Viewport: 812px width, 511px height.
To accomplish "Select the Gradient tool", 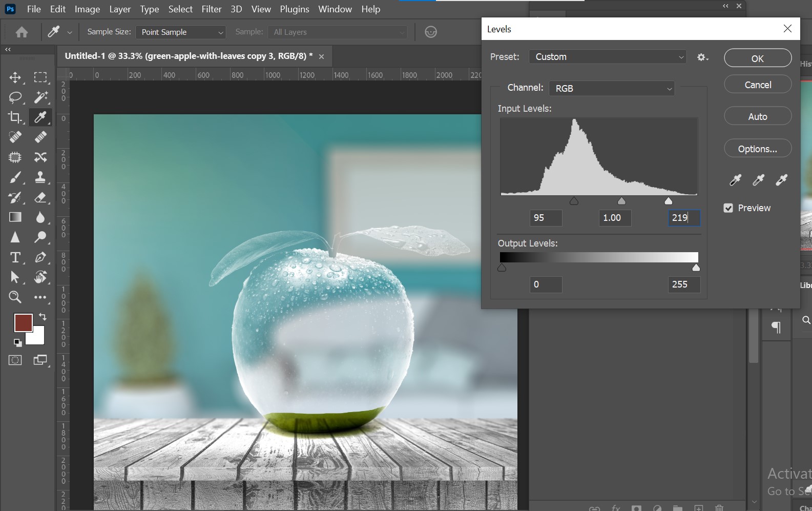I will click(x=15, y=217).
